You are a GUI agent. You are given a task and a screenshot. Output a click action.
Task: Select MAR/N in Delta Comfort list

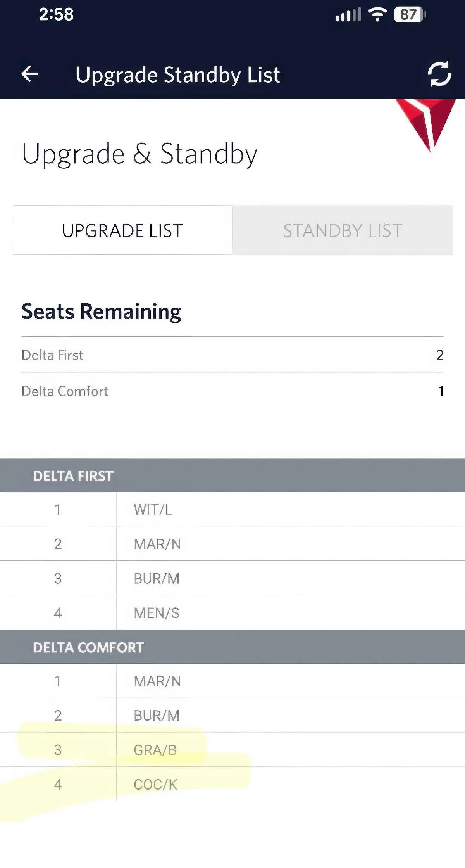click(x=157, y=681)
